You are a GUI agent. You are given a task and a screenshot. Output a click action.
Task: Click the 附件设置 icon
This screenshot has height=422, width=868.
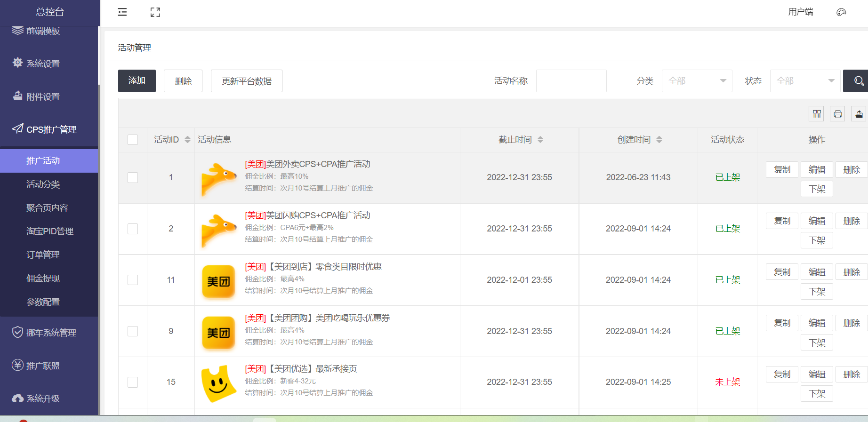(x=17, y=96)
